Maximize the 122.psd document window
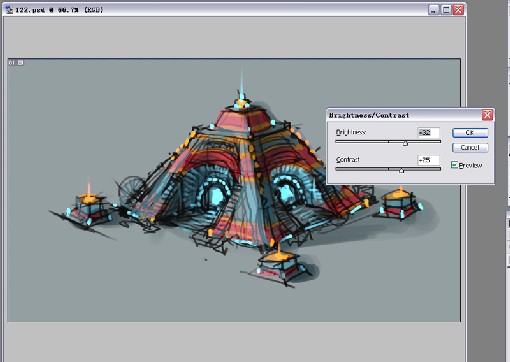This screenshot has height=362, width=510. point(446,10)
